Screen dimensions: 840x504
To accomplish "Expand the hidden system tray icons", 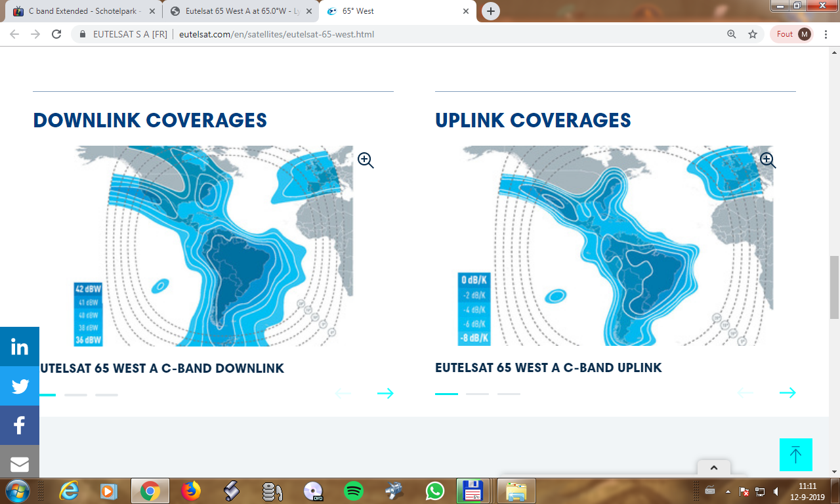I will pos(727,491).
